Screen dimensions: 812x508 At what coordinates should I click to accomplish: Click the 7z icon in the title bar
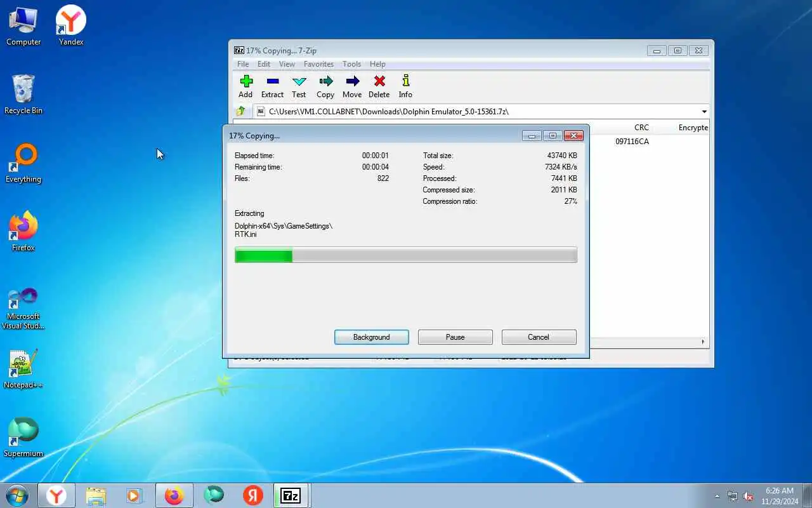[x=239, y=50]
